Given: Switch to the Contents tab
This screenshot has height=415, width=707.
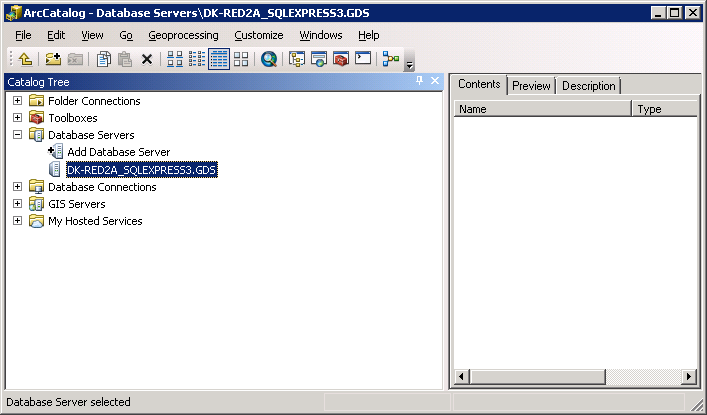Looking at the screenshot, I should point(479,84).
